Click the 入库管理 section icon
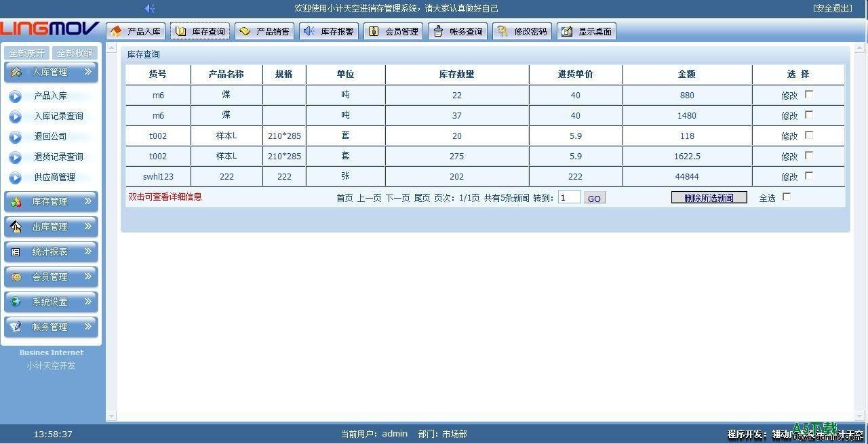This screenshot has height=444, width=868. pyautogui.click(x=16, y=72)
